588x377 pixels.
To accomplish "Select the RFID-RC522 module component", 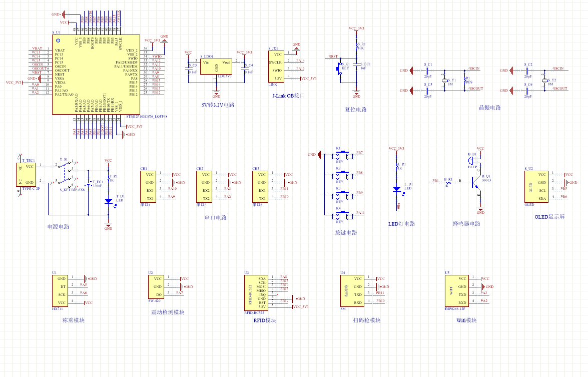I will point(255,292).
